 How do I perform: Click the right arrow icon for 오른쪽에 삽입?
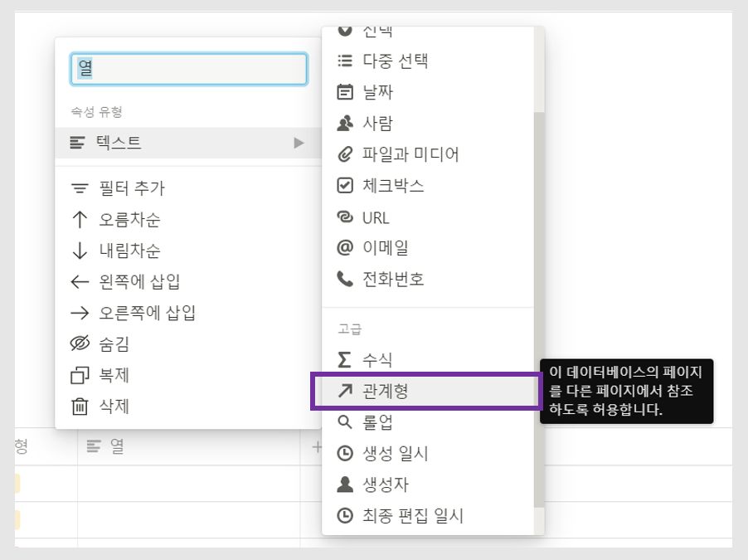coord(80,313)
